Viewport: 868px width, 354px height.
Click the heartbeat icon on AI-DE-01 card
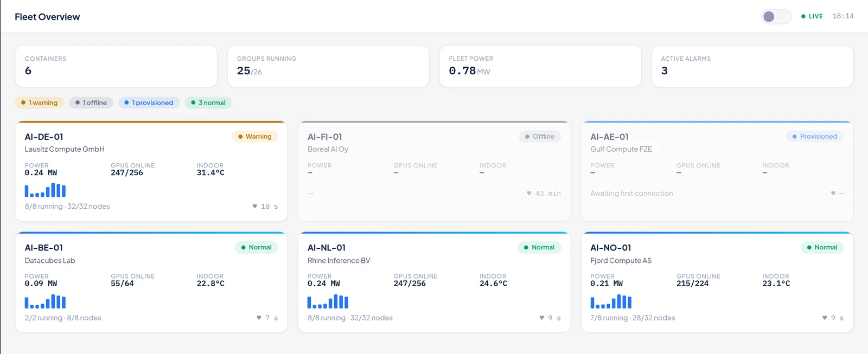255,206
